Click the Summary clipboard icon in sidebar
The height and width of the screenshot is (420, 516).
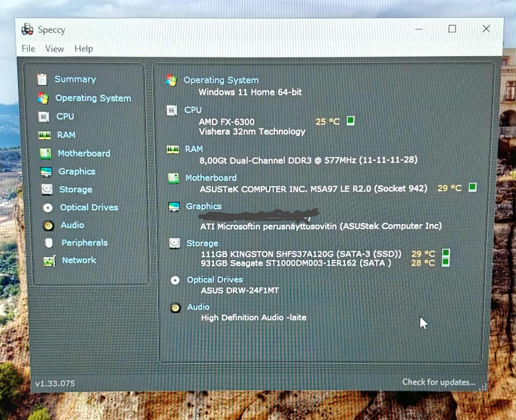coord(42,80)
